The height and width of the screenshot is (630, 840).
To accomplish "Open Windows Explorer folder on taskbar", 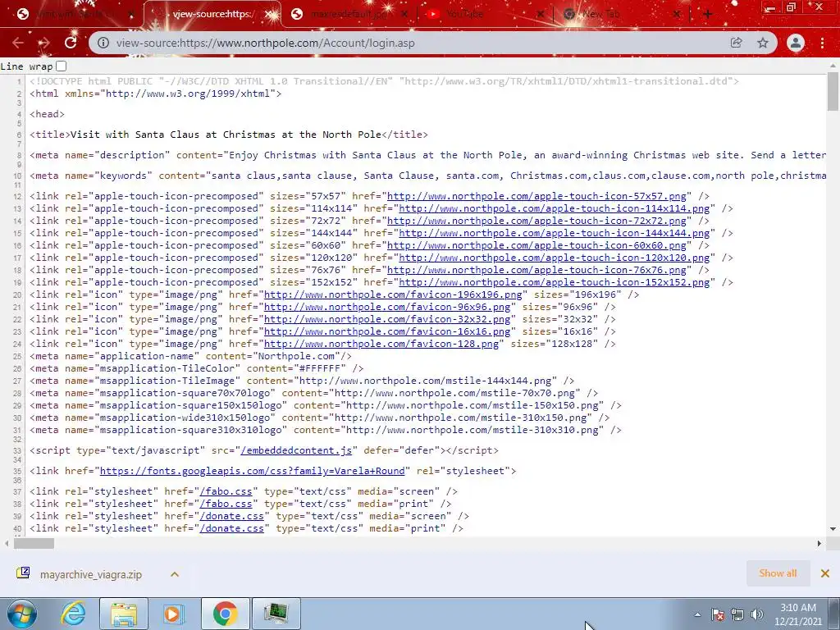I will click(x=124, y=614).
